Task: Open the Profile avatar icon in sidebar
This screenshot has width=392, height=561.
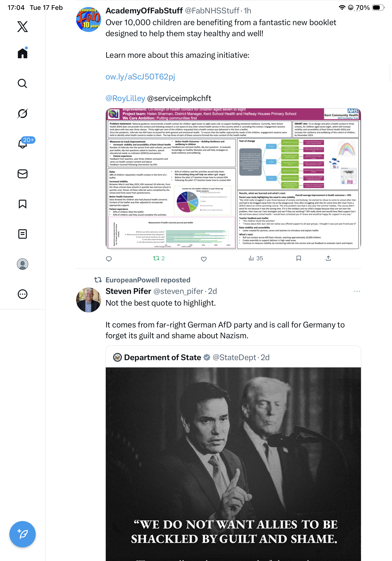Action: pyautogui.click(x=23, y=264)
